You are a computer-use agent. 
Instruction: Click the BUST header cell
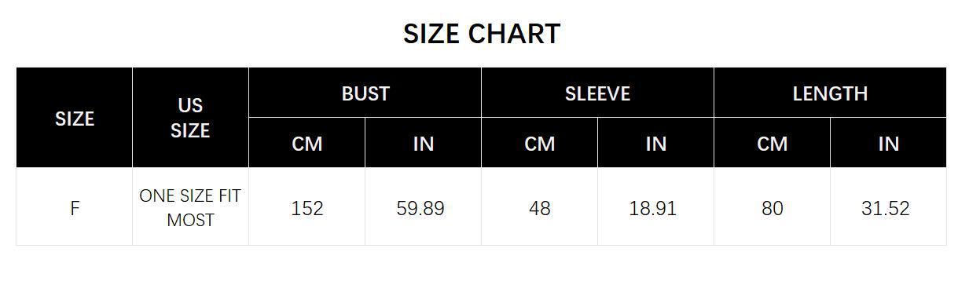pos(365,93)
